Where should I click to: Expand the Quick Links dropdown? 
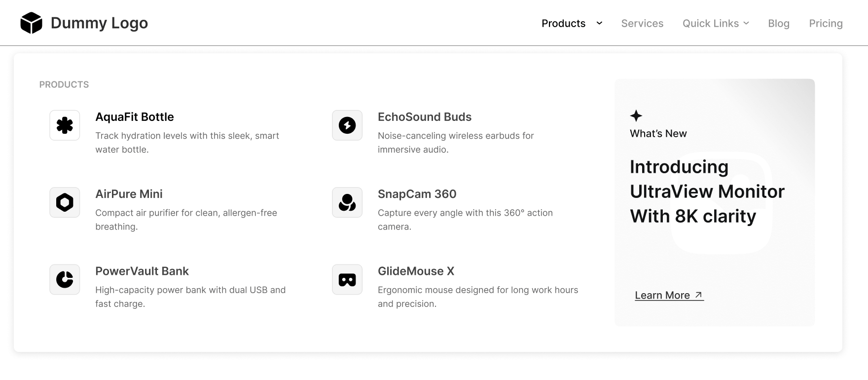[715, 23]
